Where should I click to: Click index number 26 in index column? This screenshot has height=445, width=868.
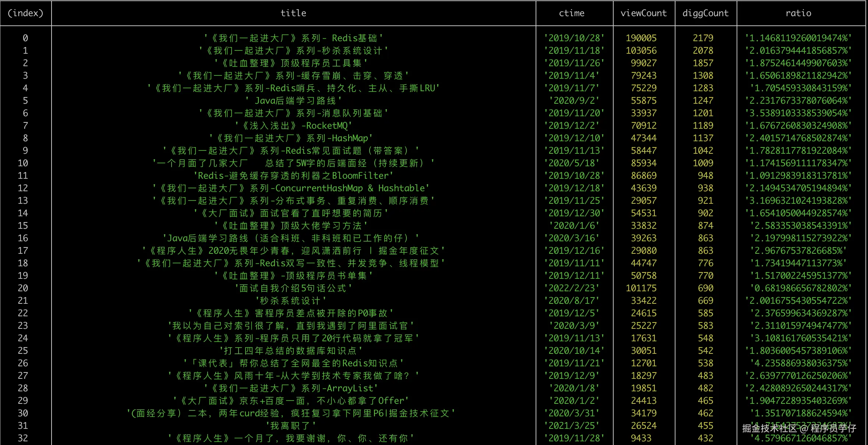pyautogui.click(x=23, y=363)
